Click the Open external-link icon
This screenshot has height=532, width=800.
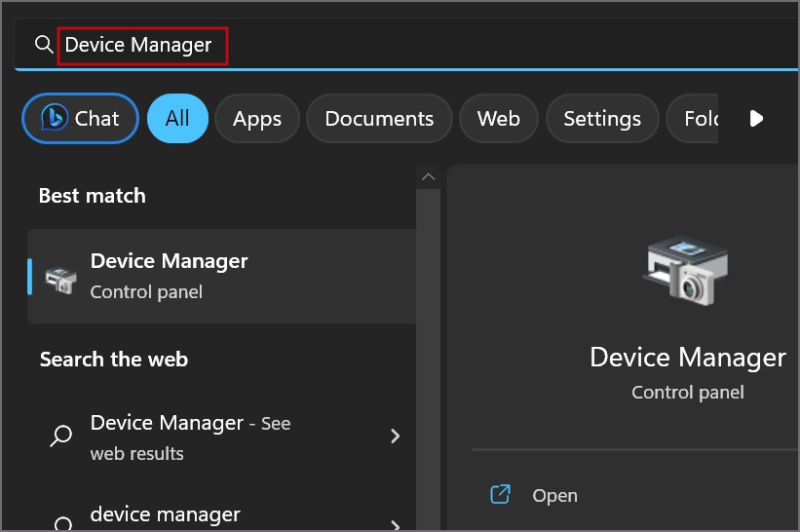(x=500, y=494)
